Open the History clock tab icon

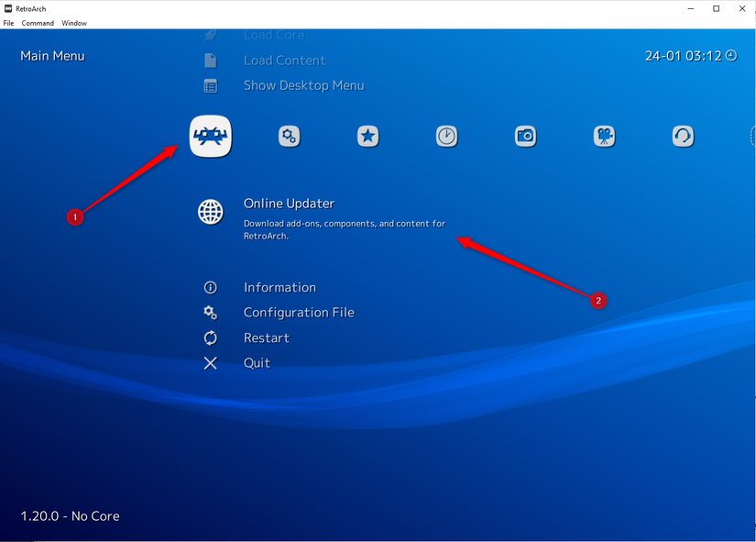point(446,137)
